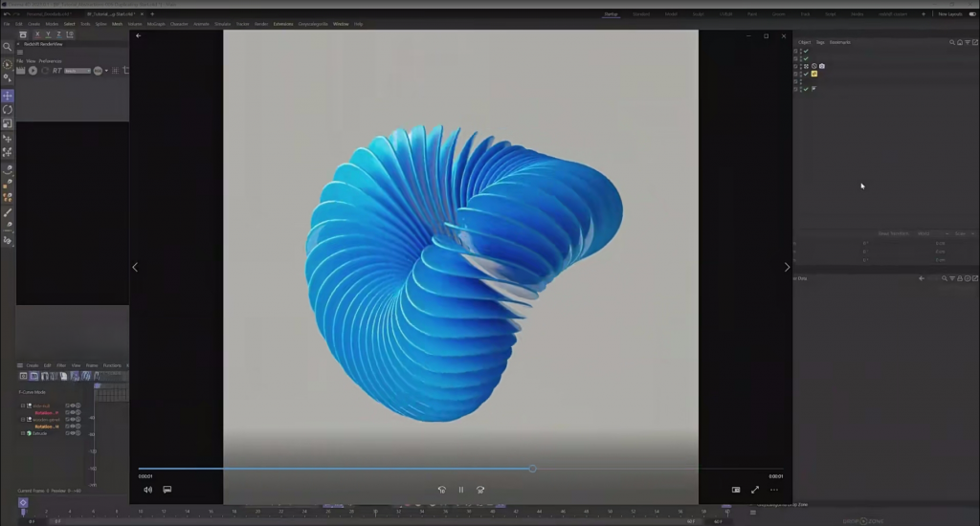Pop out the Object Manager panel
The image size is (980, 526).
click(975, 42)
